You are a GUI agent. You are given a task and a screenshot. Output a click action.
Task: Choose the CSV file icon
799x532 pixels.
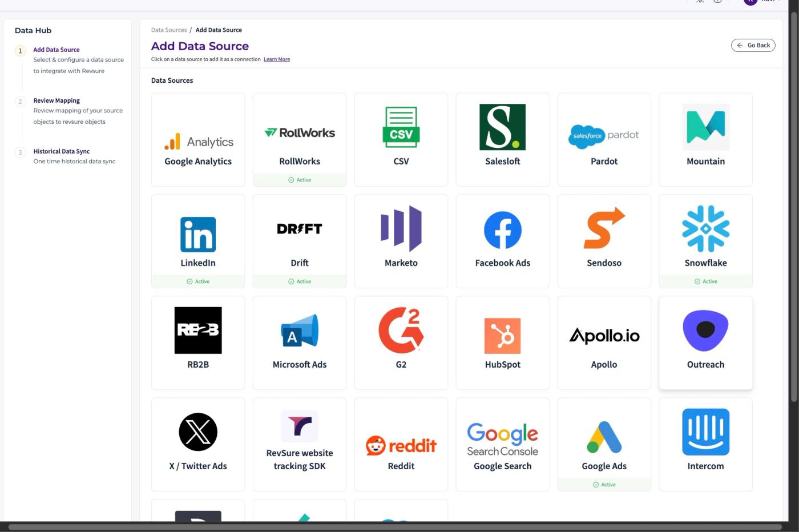coord(401,127)
